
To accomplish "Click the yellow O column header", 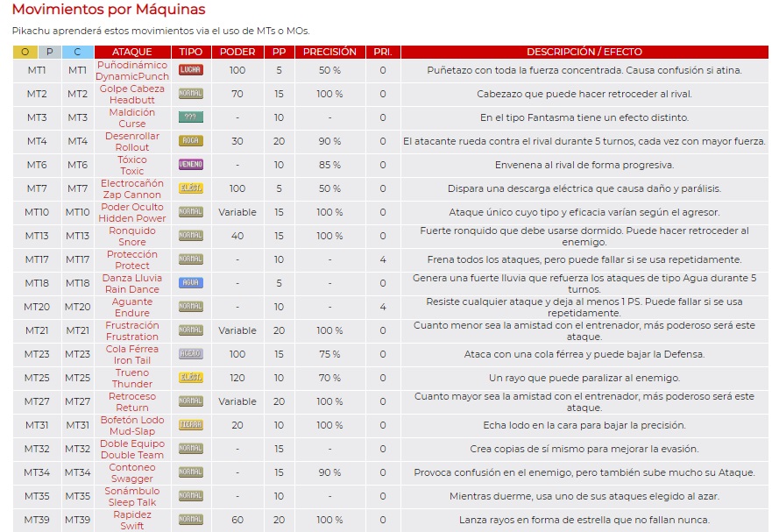I will (x=25, y=52).
